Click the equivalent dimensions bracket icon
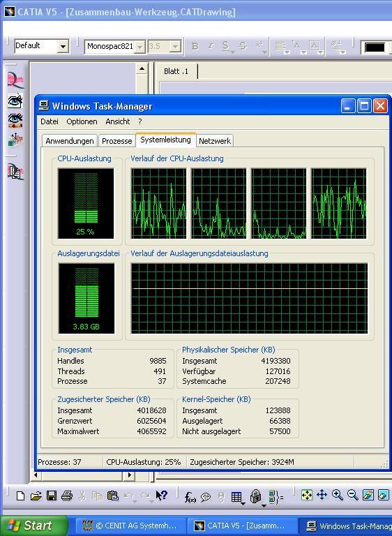Viewport: 392px width, 536px height. point(276,497)
